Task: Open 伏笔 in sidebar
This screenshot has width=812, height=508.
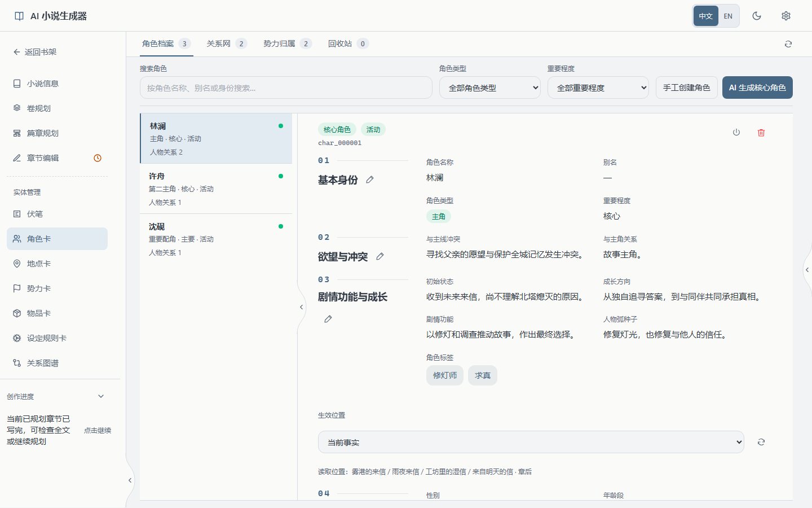Action: click(x=57, y=214)
